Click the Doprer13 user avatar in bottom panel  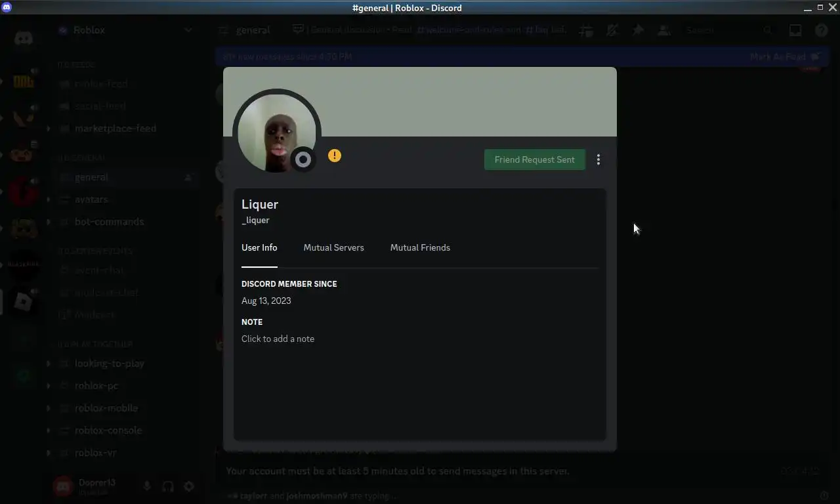(x=63, y=486)
